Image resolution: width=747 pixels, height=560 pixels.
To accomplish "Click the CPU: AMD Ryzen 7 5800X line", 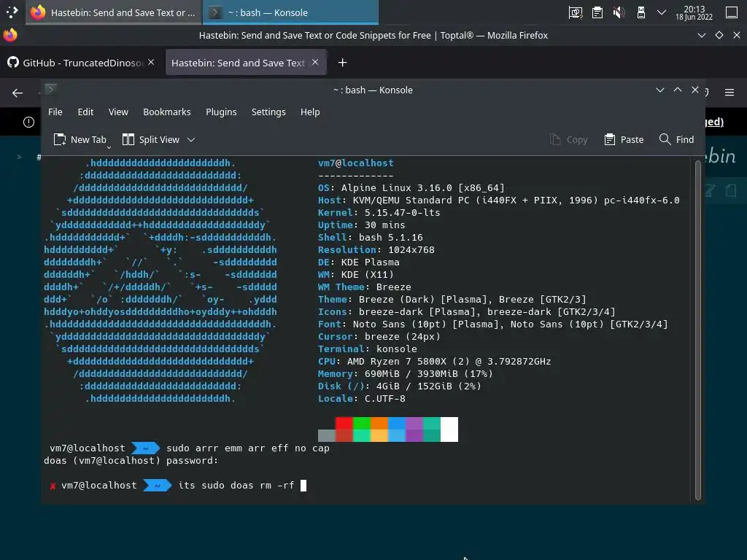I will (435, 361).
